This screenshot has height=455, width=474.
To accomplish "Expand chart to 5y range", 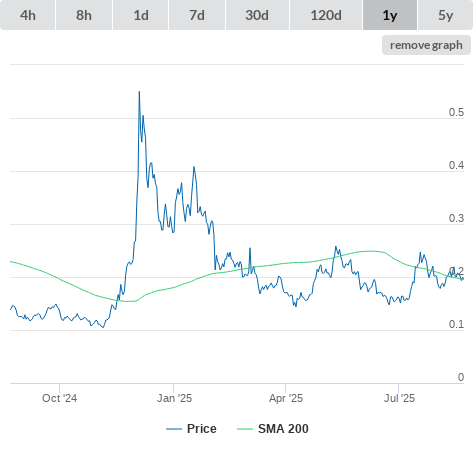I will click(446, 15).
